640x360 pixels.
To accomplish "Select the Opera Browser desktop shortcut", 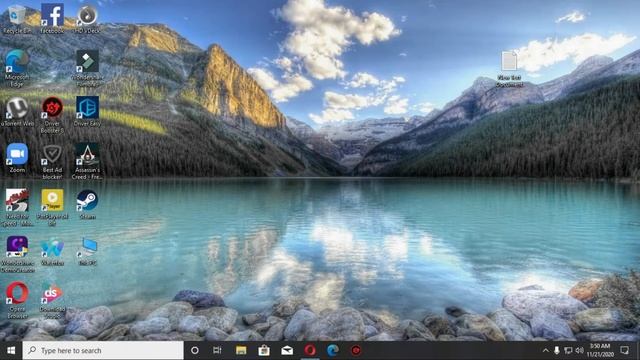I will 17,300.
